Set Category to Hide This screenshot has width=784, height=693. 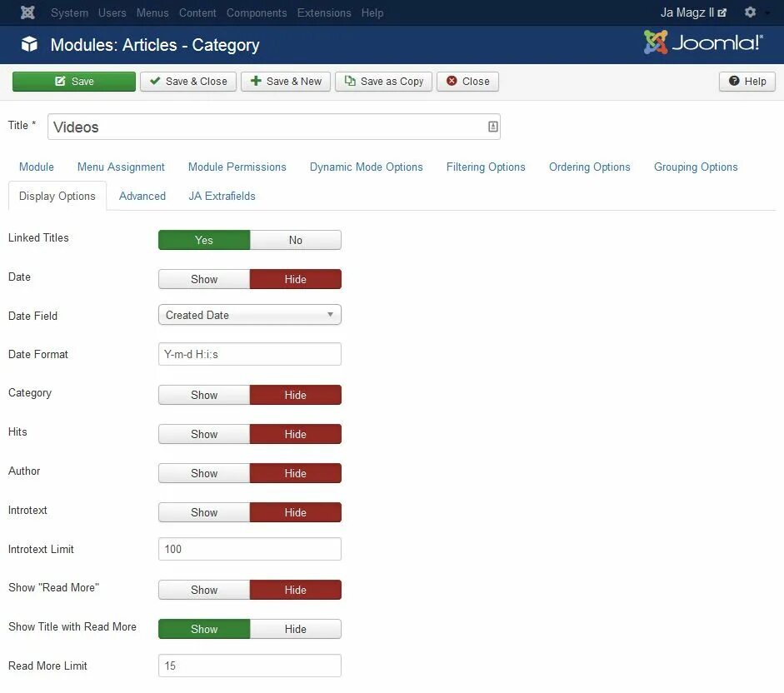click(x=296, y=395)
